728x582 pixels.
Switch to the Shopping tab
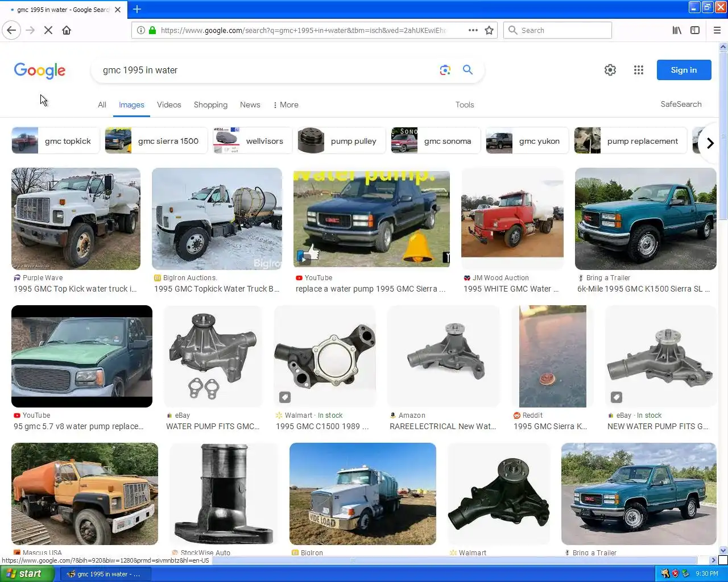210,105
